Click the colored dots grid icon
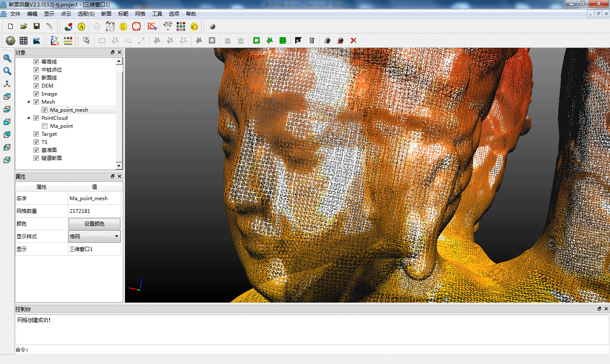 pos(181,26)
